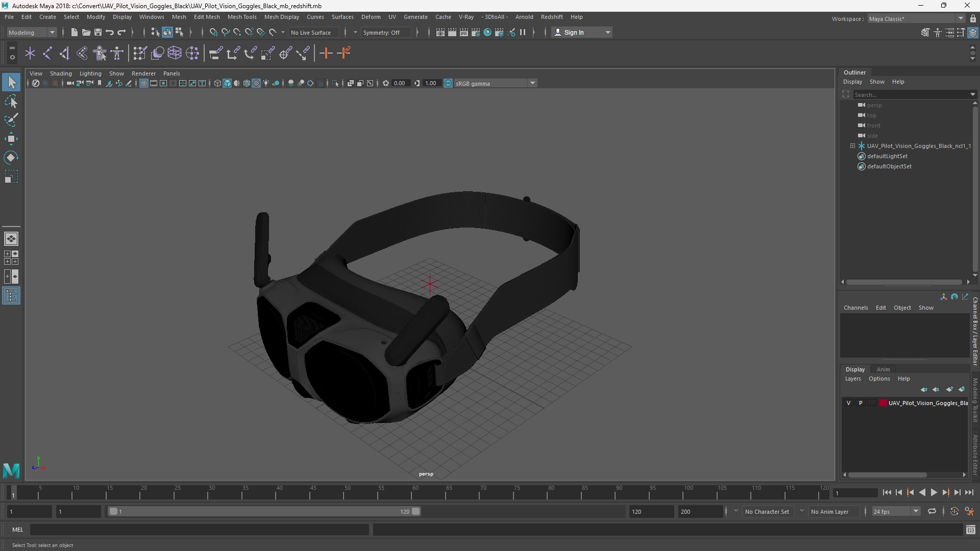The image size is (980, 551).
Task: Redo the last action
Action: 121,32
